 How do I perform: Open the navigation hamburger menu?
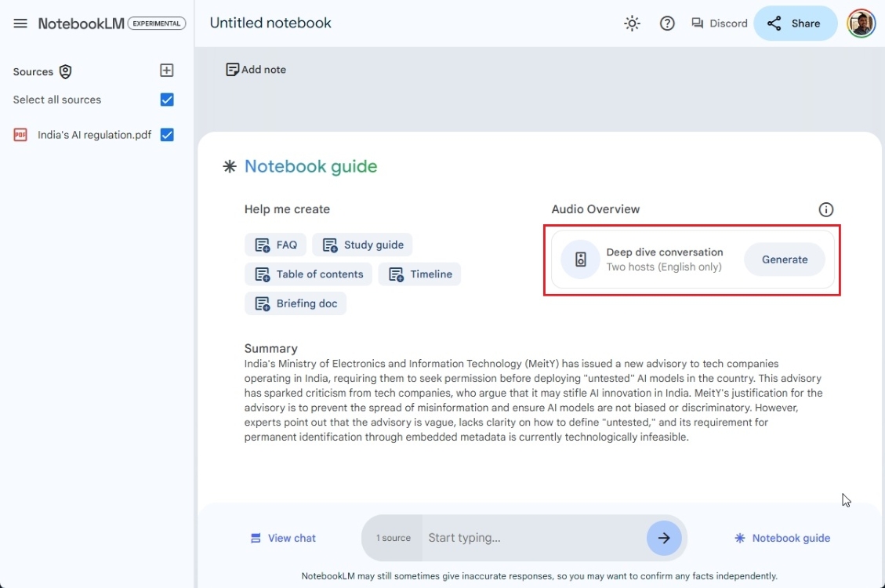coord(20,23)
